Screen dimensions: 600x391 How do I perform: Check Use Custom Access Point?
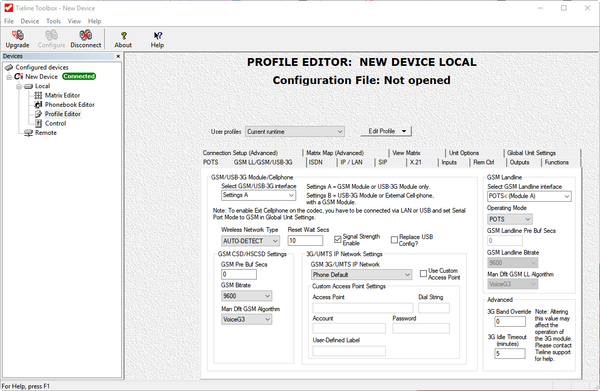click(423, 274)
